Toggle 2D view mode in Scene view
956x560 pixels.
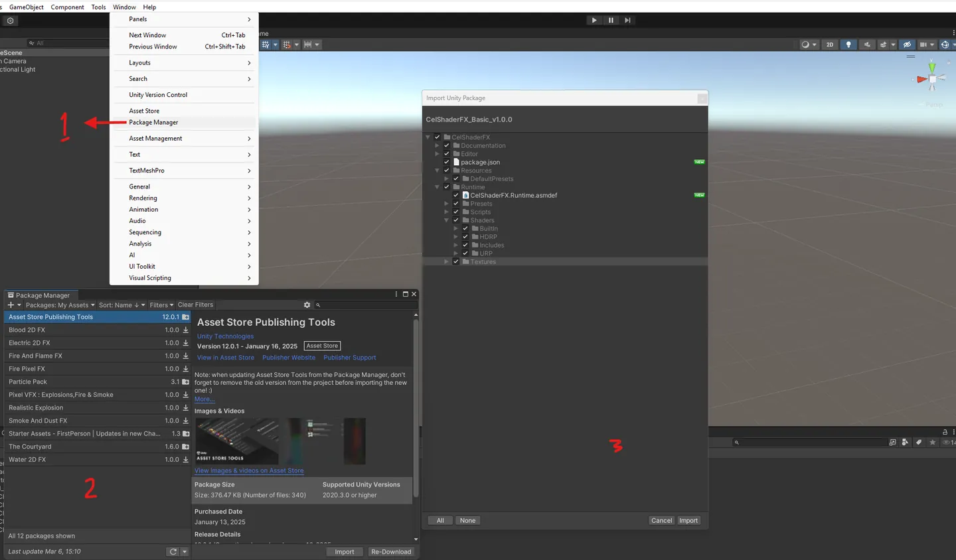pyautogui.click(x=830, y=44)
